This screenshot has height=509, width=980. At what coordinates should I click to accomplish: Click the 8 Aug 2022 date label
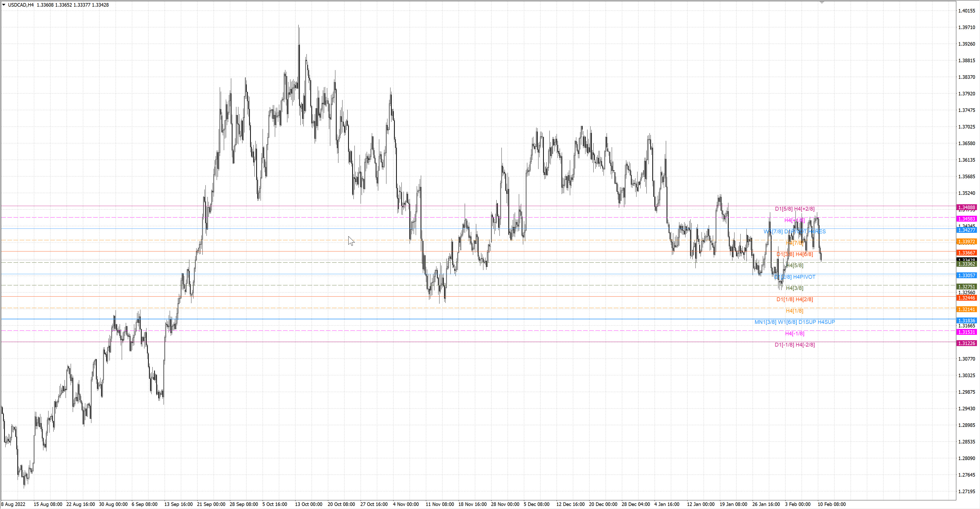(x=13, y=504)
